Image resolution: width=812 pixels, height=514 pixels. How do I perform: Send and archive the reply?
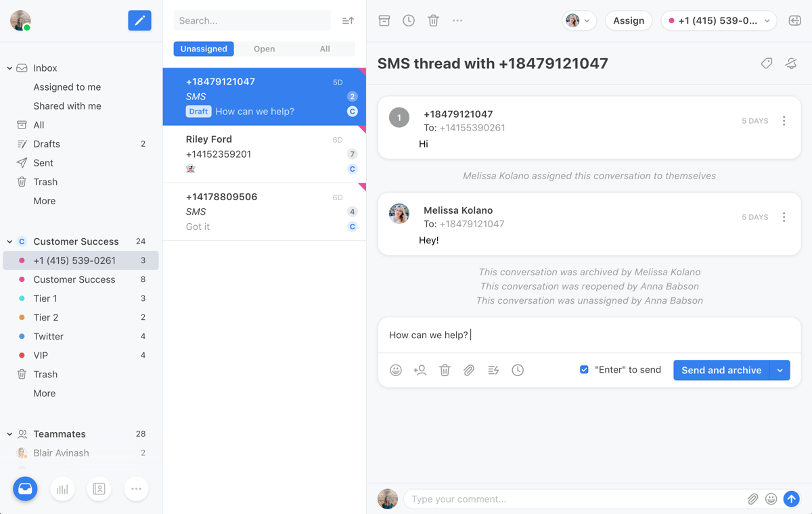click(721, 370)
